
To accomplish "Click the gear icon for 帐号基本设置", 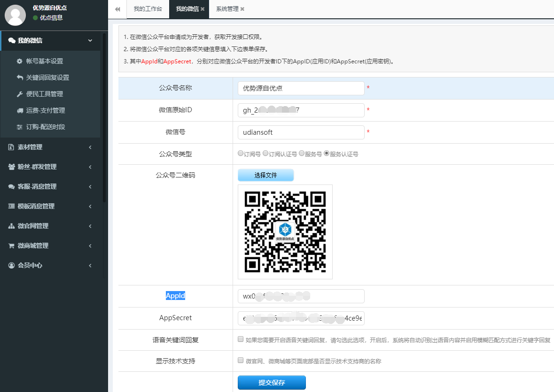I will tap(20, 61).
